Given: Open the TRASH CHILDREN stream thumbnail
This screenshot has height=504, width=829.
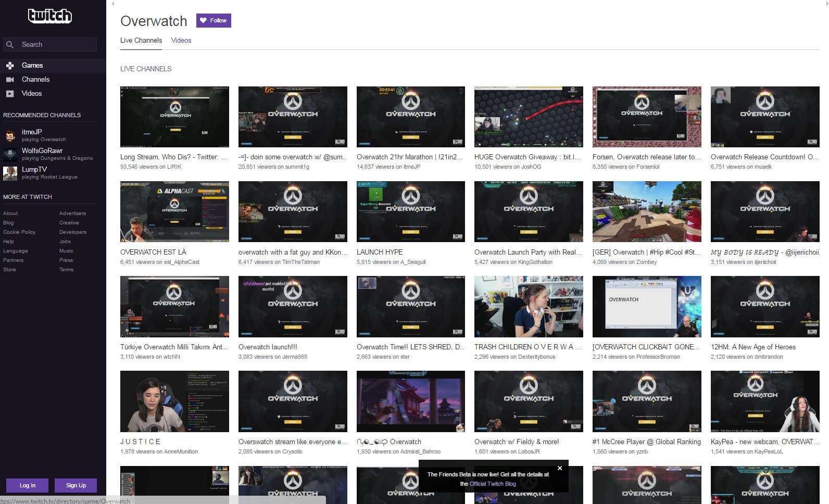Looking at the screenshot, I should [x=529, y=307].
